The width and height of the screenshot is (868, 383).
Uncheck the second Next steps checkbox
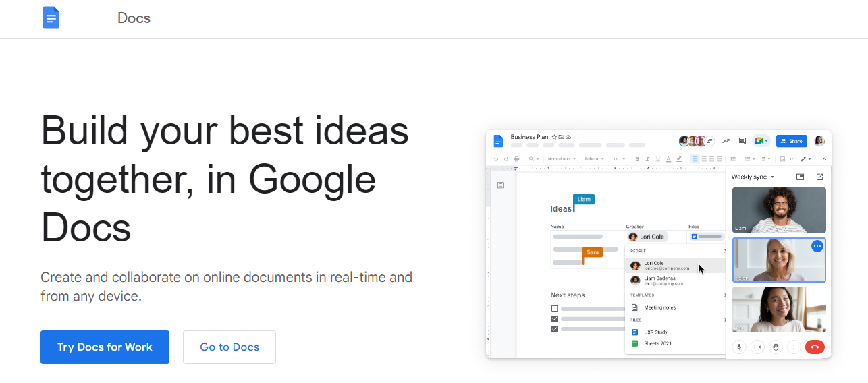[555, 318]
